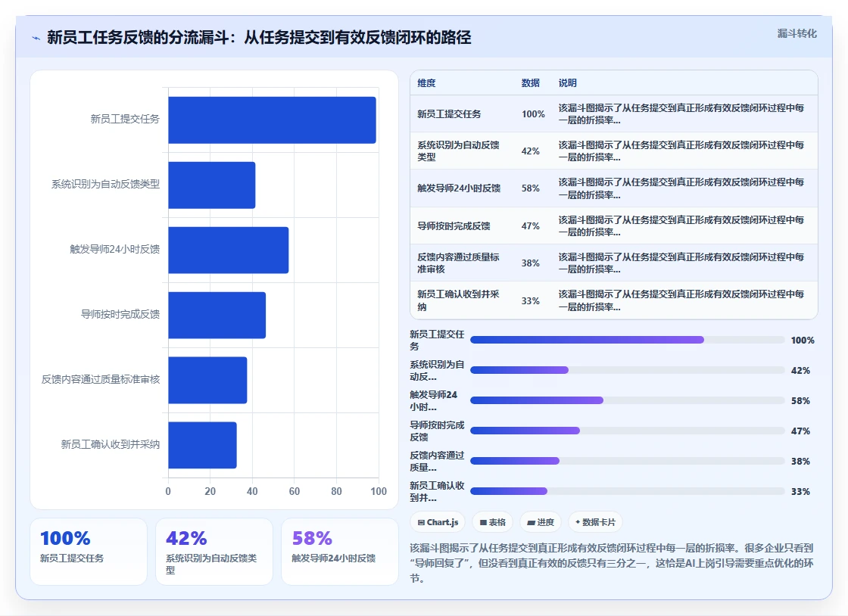Image resolution: width=848 pixels, height=616 pixels.
Task: Click the 33% progress bar
Action: pos(628,491)
